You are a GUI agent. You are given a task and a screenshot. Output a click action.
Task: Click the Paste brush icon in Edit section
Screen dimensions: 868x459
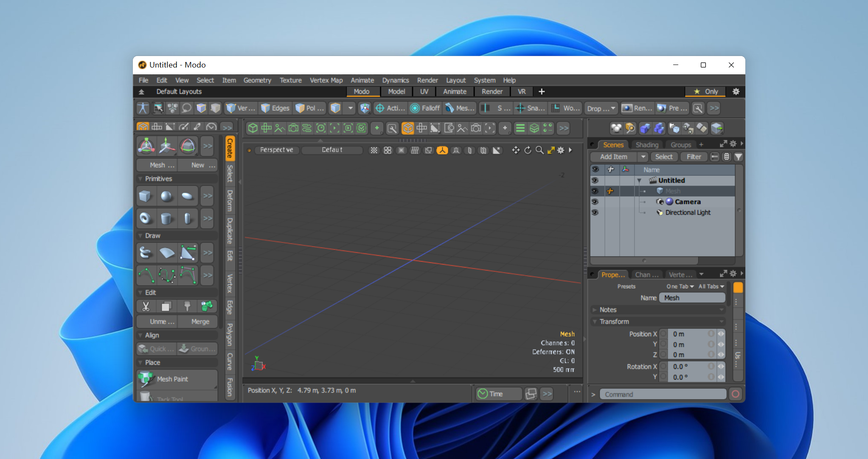click(187, 306)
